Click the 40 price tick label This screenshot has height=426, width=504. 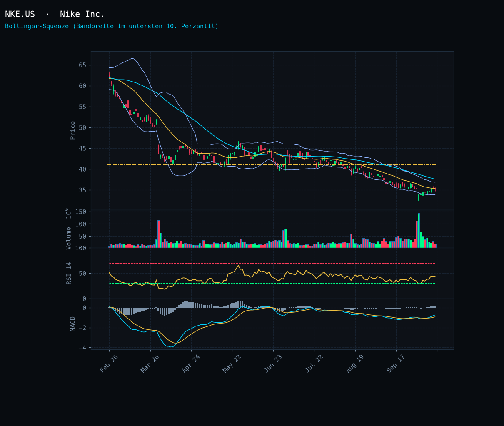(82, 169)
